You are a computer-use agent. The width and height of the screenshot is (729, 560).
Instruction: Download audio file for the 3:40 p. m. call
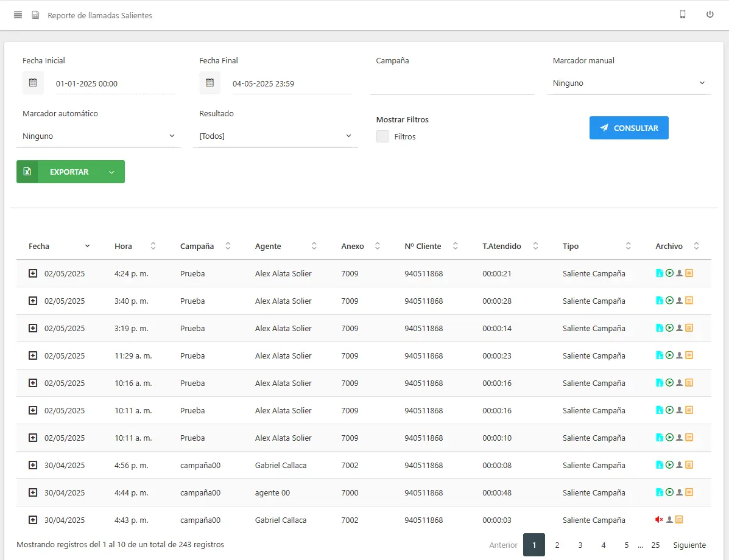[659, 301]
